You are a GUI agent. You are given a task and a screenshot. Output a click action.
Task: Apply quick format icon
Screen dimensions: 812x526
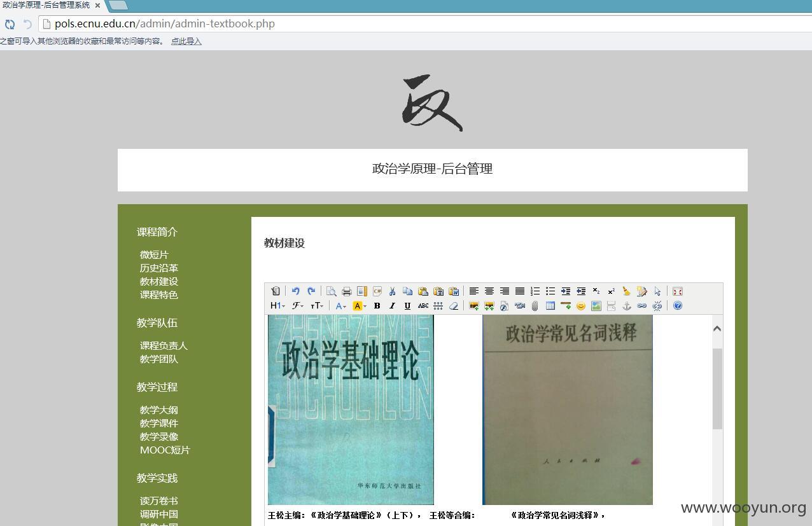642,291
